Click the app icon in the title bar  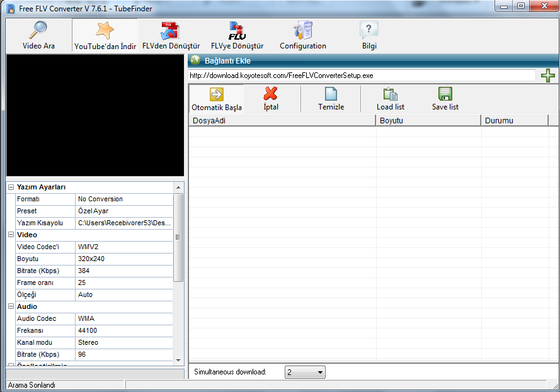click(x=11, y=9)
